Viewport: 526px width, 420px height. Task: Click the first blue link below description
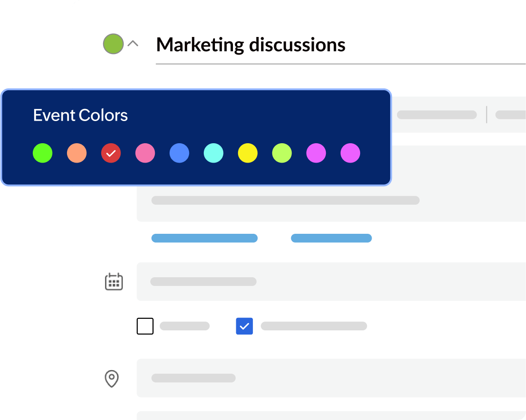(x=204, y=238)
